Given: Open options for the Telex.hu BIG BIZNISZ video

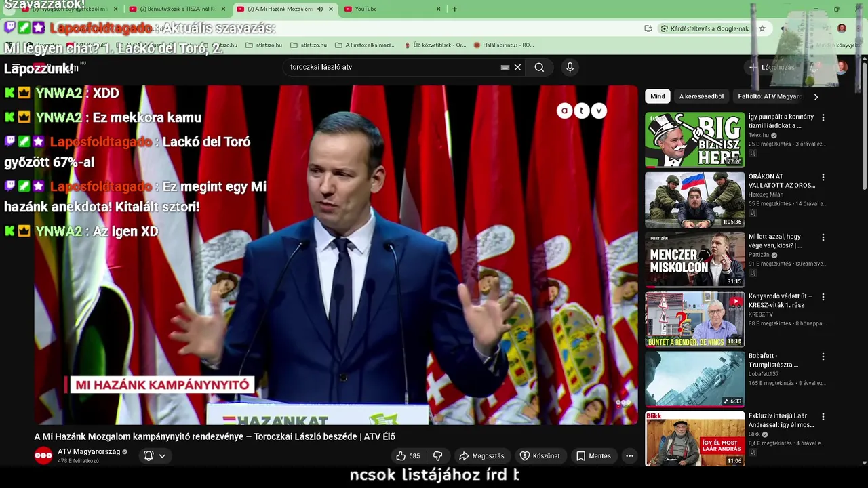Looking at the screenshot, I should coord(823,117).
